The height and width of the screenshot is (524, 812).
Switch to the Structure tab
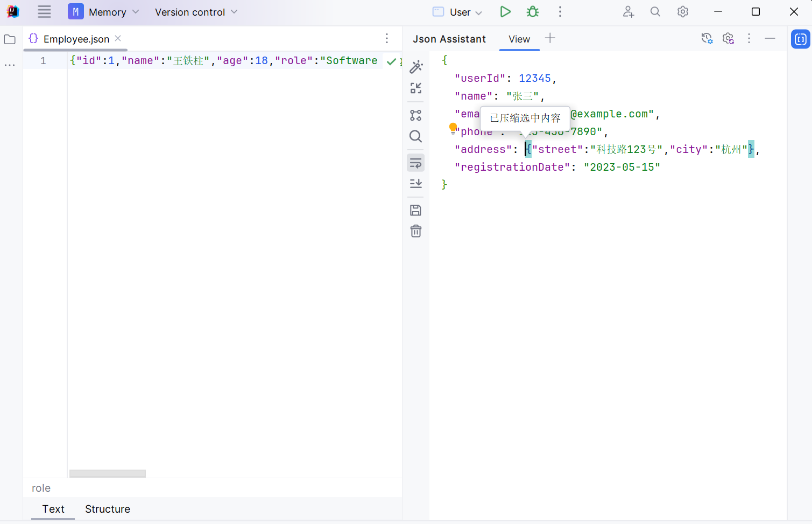(108, 509)
